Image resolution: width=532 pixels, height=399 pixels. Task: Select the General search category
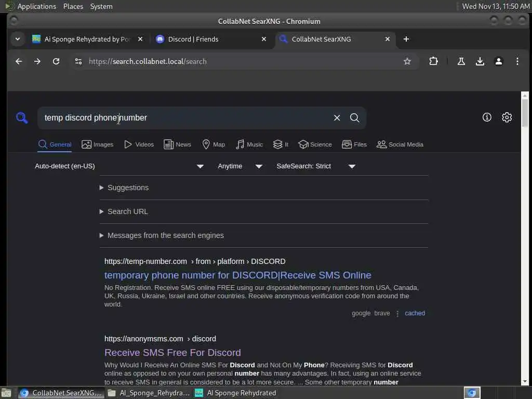point(55,144)
